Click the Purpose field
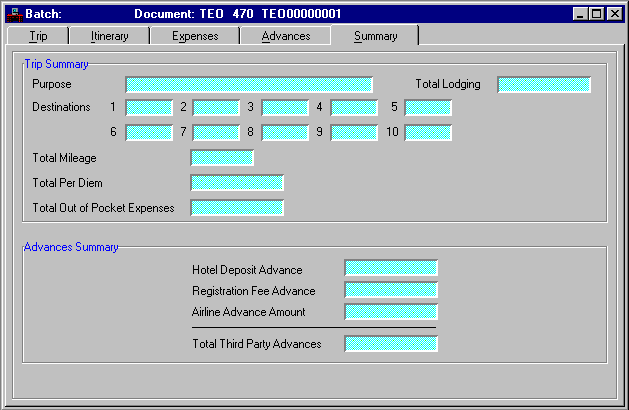629x410 pixels. pyautogui.click(x=248, y=85)
